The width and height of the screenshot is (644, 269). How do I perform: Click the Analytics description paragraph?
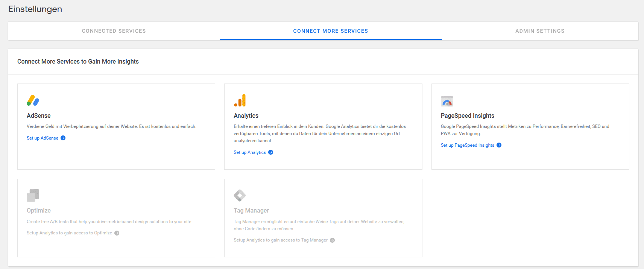pyautogui.click(x=320, y=134)
